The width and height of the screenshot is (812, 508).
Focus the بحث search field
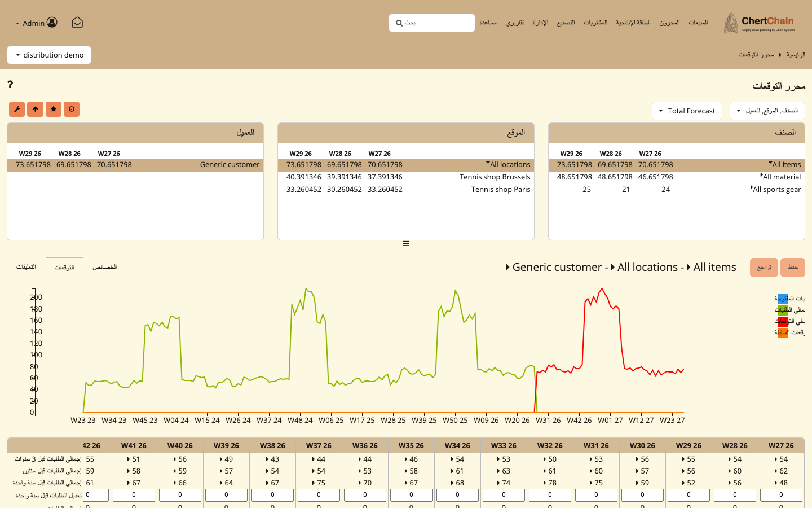click(x=432, y=23)
